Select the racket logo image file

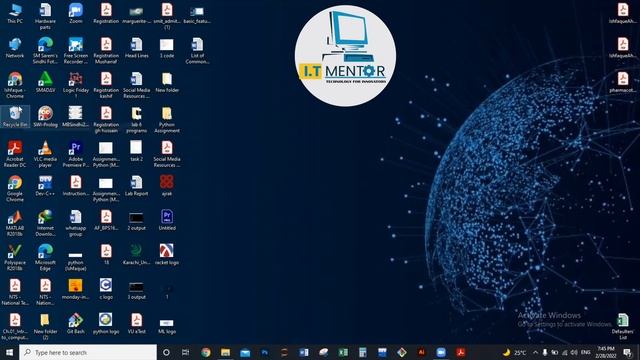167,255
